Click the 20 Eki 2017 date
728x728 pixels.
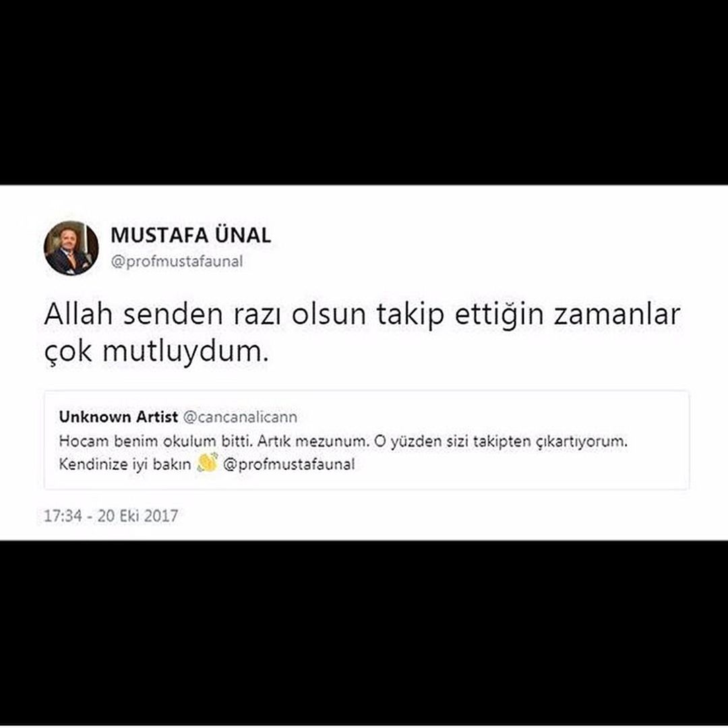pyautogui.click(x=138, y=516)
